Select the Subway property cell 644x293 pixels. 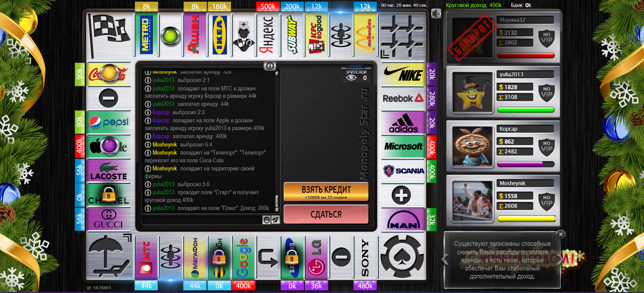(292, 35)
